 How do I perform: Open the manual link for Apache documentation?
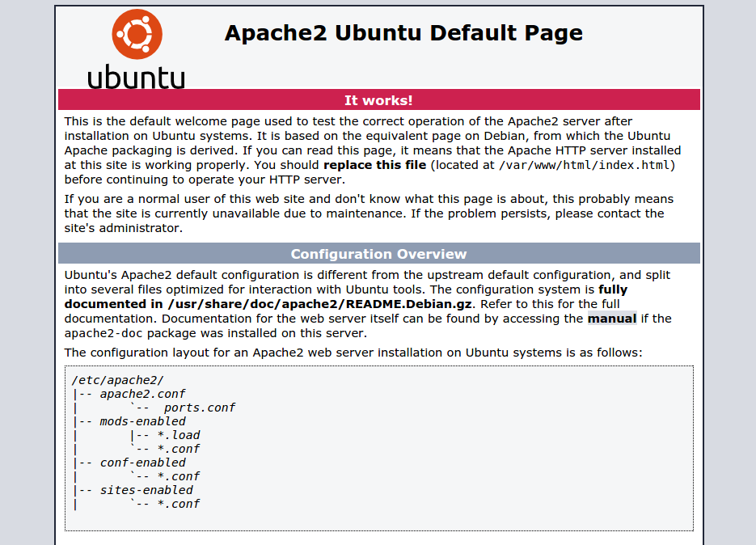tap(610, 319)
